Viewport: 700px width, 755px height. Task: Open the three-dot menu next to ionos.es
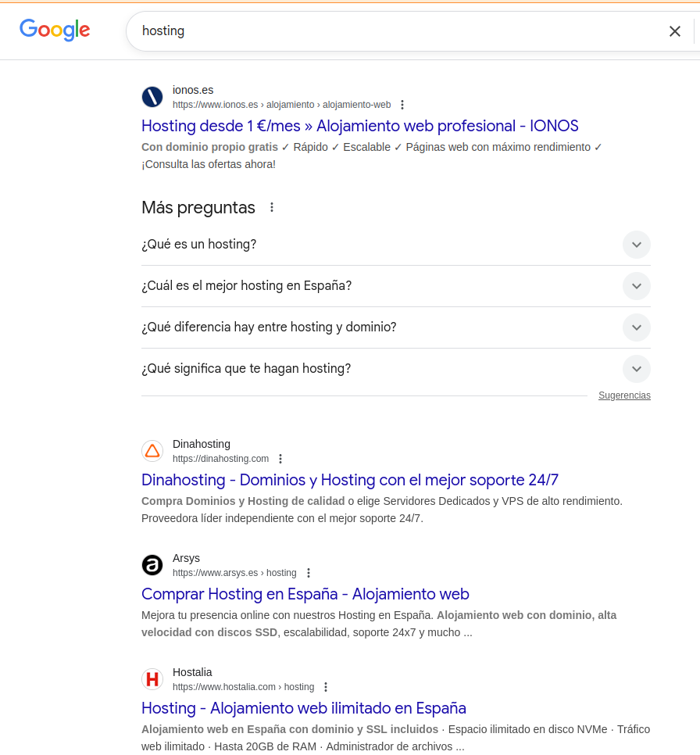(x=402, y=104)
